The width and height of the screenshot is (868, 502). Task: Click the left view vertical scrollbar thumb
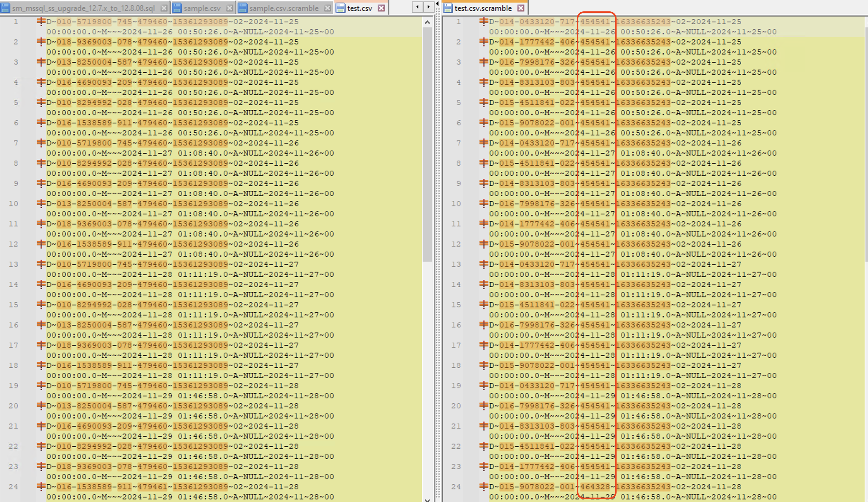[427, 145]
